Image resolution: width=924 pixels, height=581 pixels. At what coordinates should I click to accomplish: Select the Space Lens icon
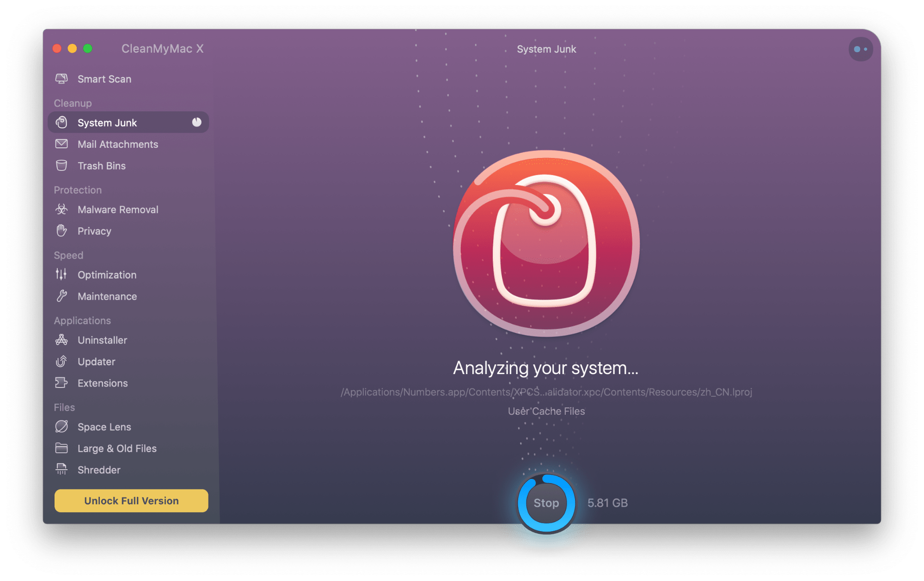coord(61,426)
